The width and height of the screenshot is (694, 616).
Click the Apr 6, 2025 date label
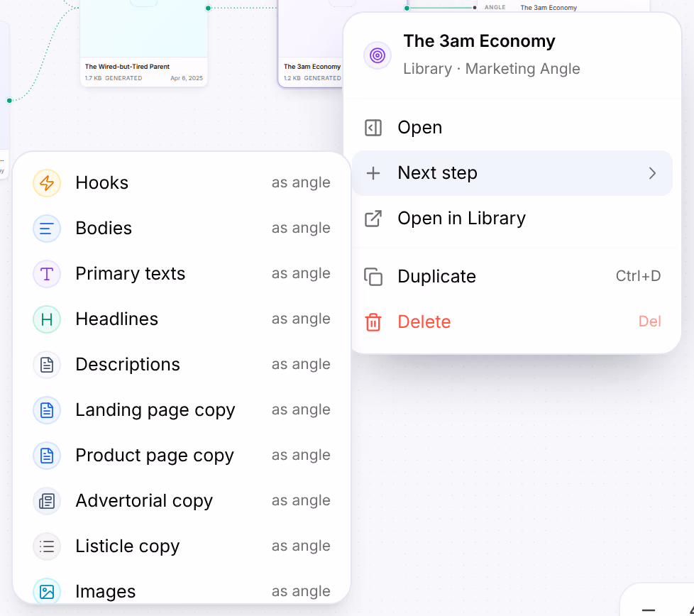coord(187,78)
